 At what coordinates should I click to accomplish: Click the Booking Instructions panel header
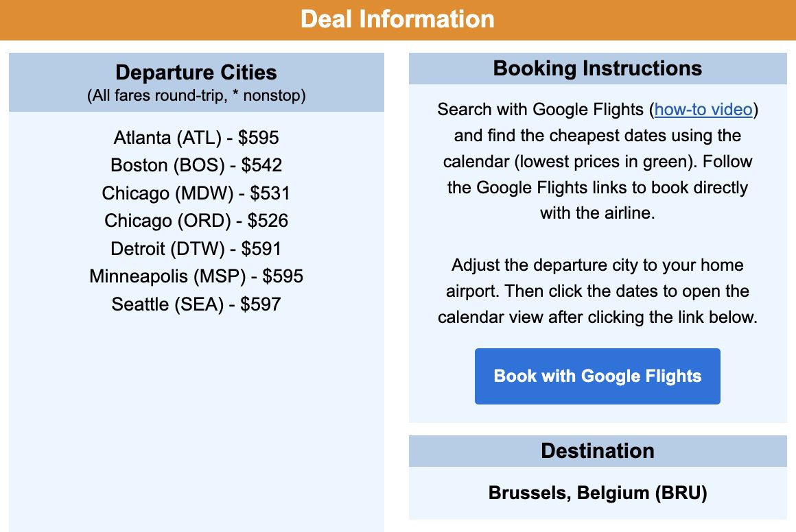597,68
